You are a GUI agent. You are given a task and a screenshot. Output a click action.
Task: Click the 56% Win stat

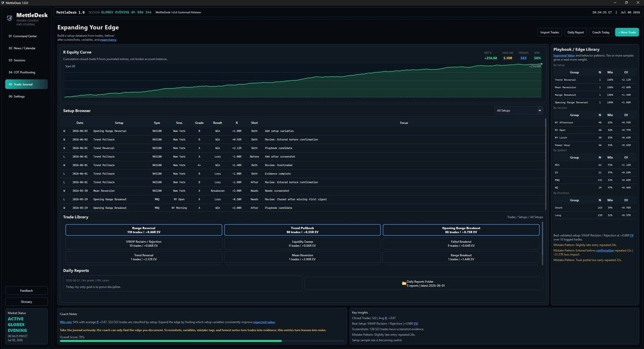[537, 58]
